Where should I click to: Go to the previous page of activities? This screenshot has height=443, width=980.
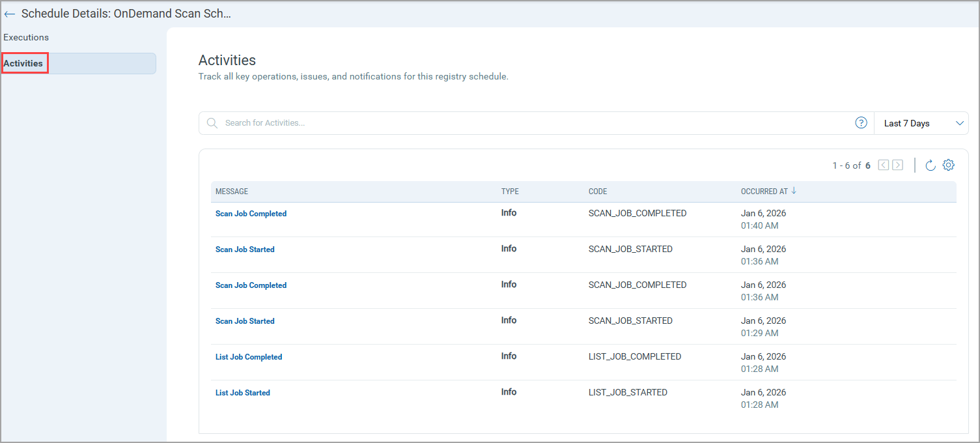tap(883, 165)
